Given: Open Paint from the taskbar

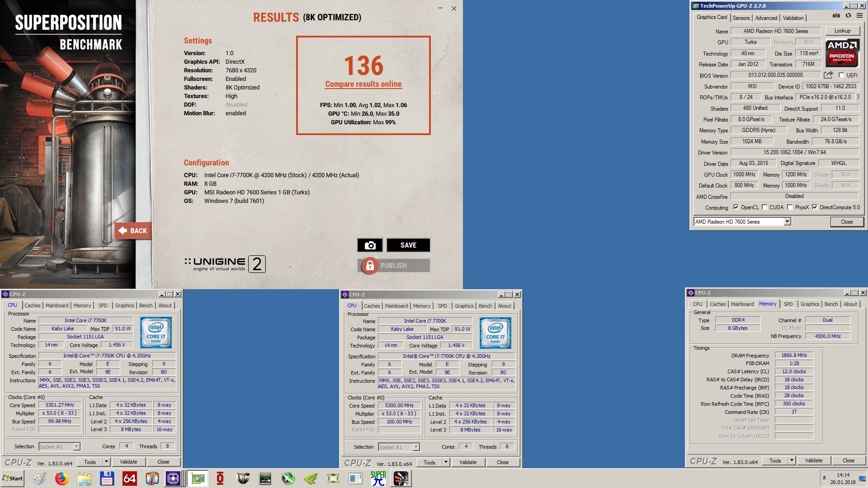Looking at the screenshot, I should tap(39, 479).
